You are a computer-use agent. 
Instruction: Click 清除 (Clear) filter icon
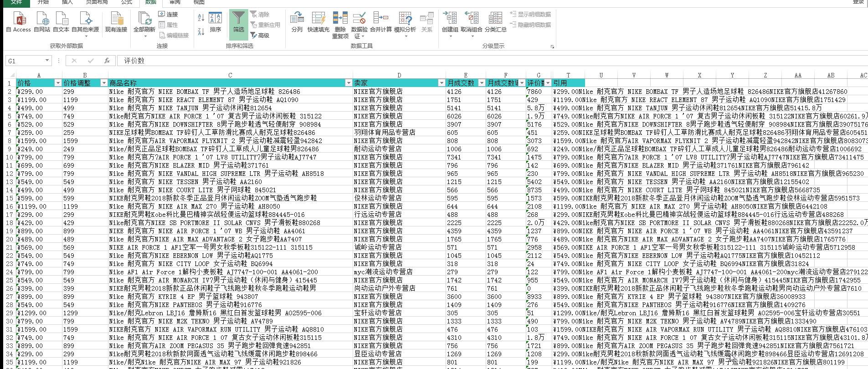pyautogui.click(x=260, y=15)
